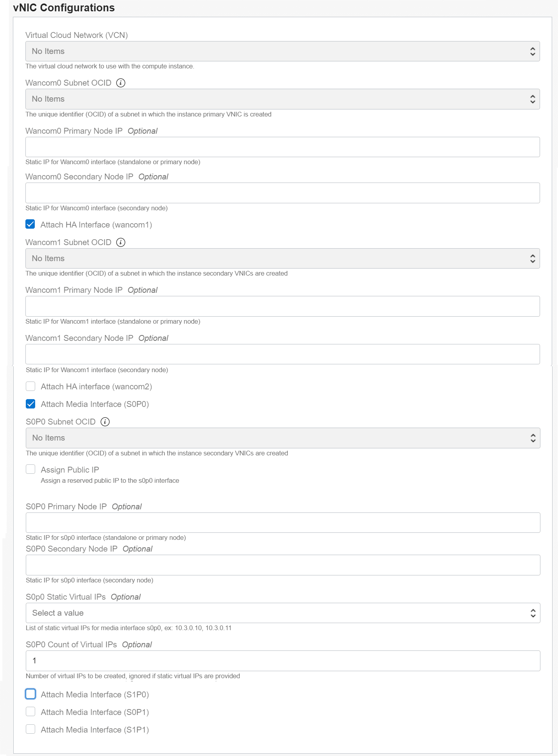This screenshot has height=756, width=558.
Task: Focus the Wancom0 Primary Node IP field
Action: pyautogui.click(x=283, y=147)
